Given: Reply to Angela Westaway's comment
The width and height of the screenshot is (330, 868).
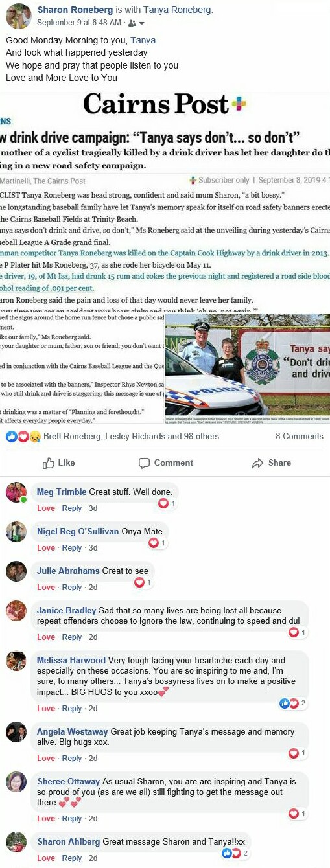Looking at the screenshot, I should [x=72, y=759].
